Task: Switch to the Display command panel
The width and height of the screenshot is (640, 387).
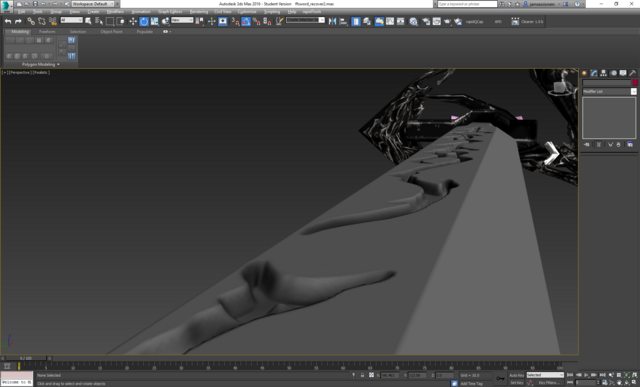Action: (623, 73)
